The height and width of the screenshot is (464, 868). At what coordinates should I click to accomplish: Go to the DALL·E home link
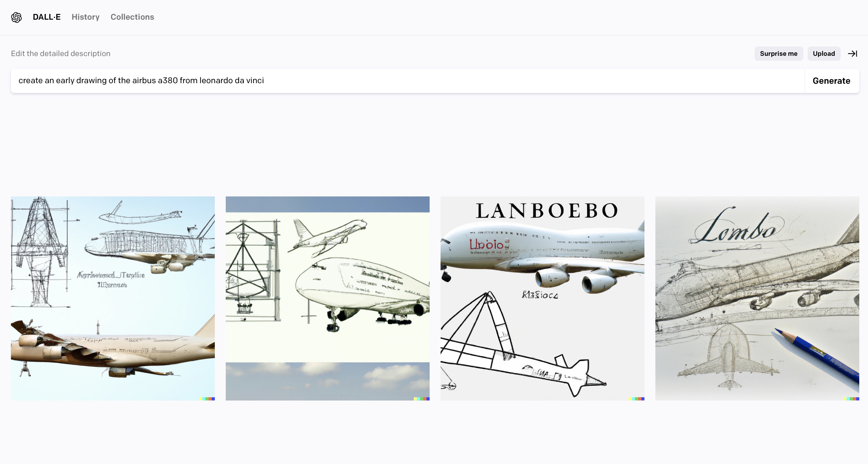pyautogui.click(x=46, y=17)
